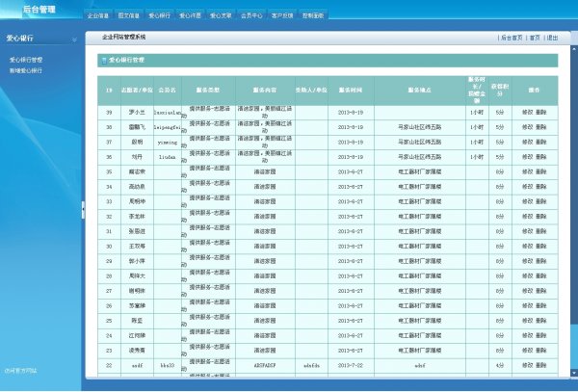Click 修改 for row ID 34
The height and width of the screenshot is (392, 578).
(528, 187)
